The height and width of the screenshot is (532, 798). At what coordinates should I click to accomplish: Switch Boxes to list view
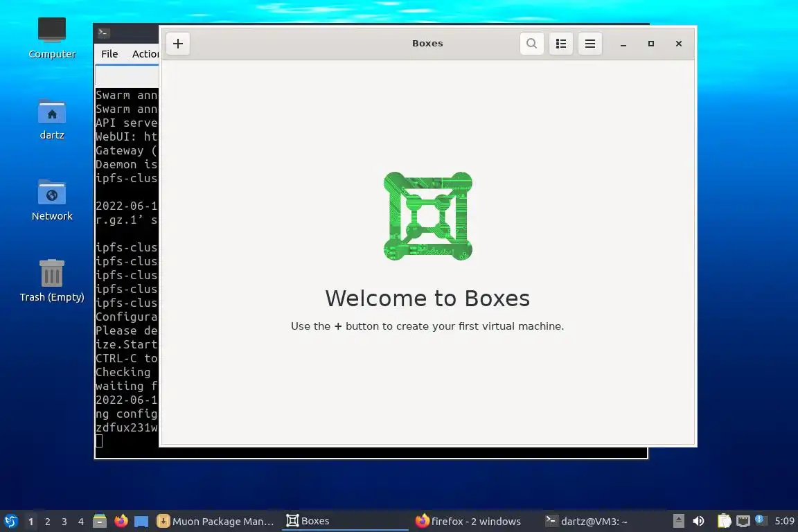coord(561,44)
